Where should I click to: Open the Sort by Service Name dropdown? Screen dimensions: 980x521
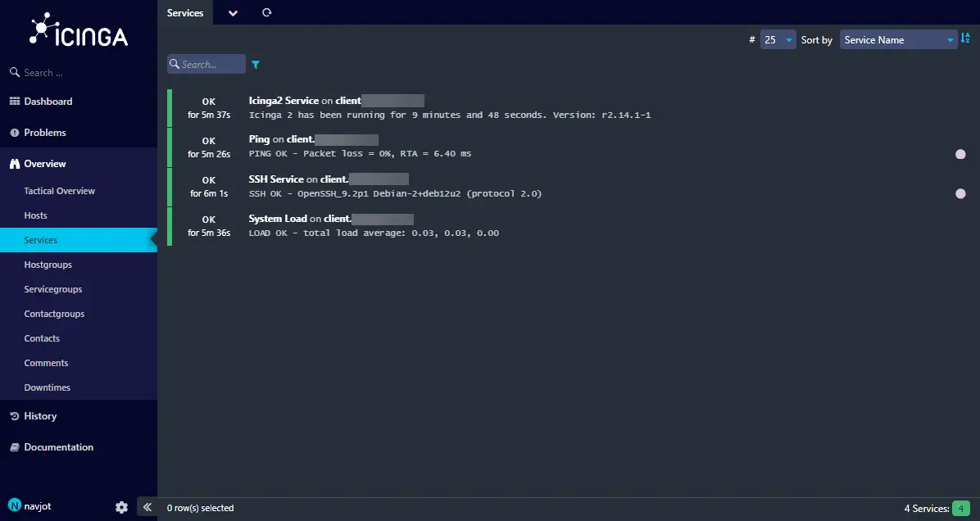(899, 40)
